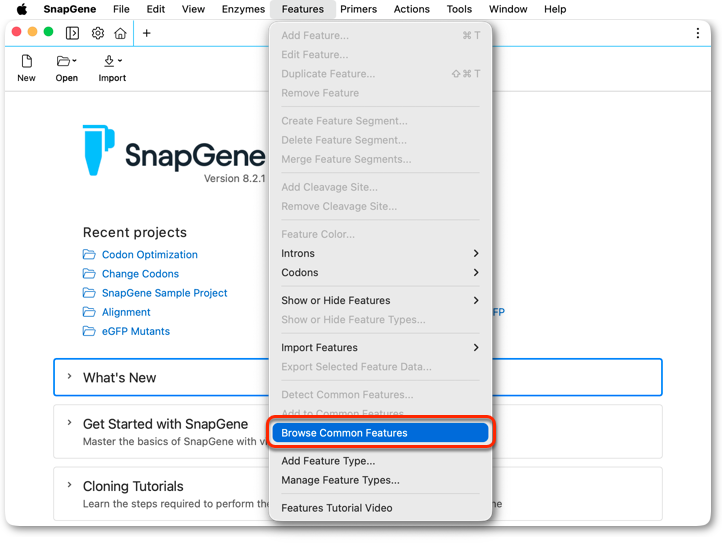Open the Window menu
Viewport: 722px width, 554px height.
508,9
